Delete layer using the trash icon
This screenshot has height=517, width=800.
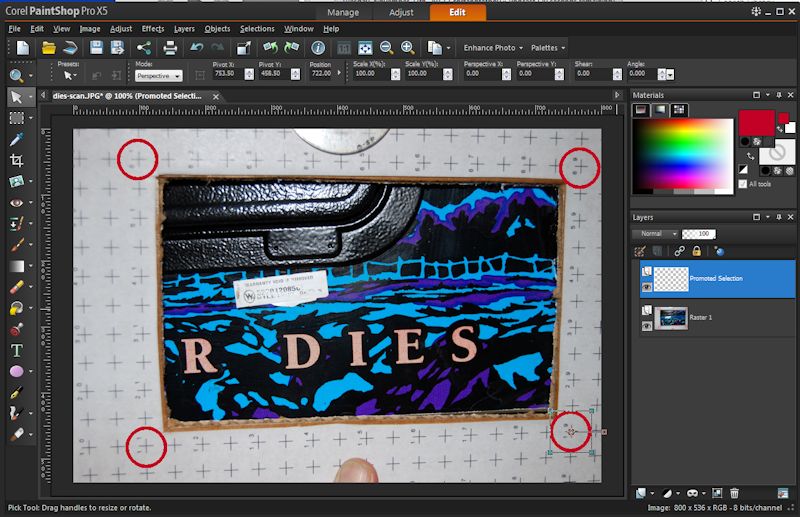734,493
